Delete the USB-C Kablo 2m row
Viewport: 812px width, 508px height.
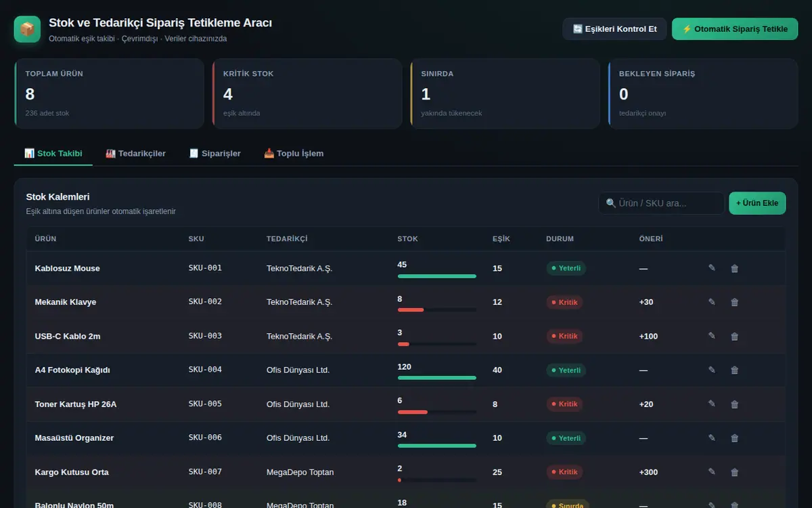[x=735, y=336]
